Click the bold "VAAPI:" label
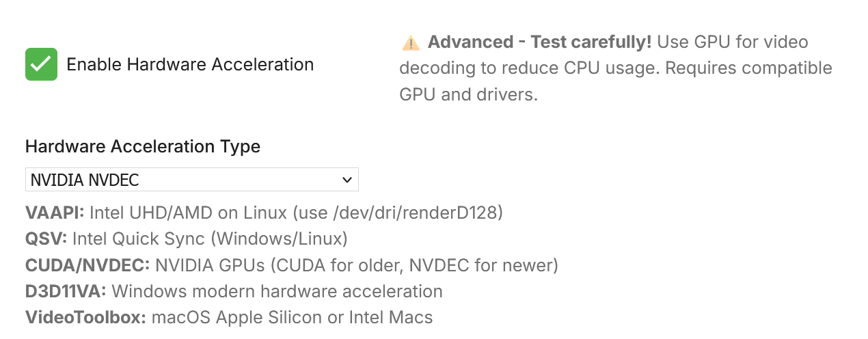Image resolution: width=868 pixels, height=339 pixels. coord(55,213)
